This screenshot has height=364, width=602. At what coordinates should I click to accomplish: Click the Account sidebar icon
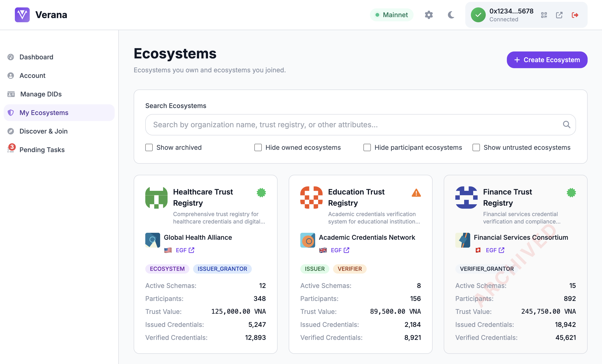[11, 75]
